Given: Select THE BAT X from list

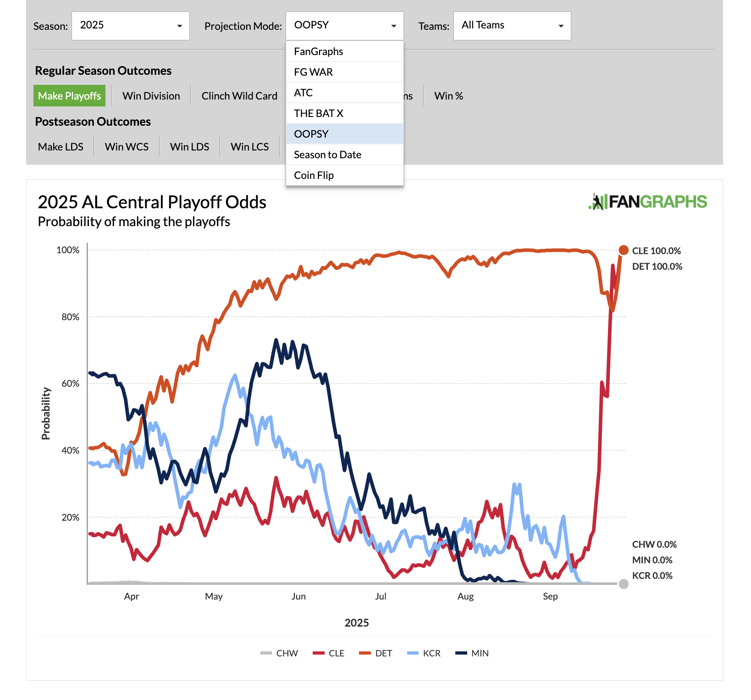Looking at the screenshot, I should [x=319, y=113].
